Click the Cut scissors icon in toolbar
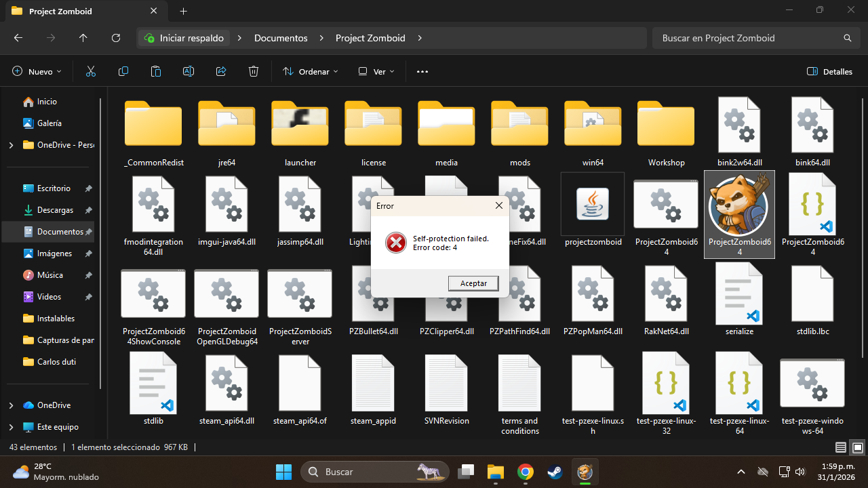The image size is (868, 488). (91, 71)
